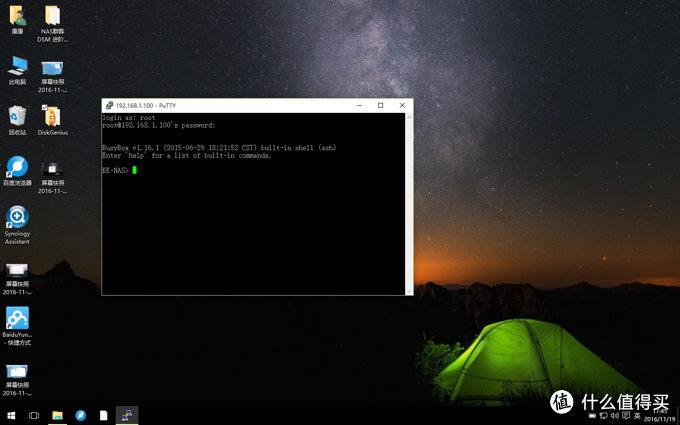This screenshot has height=425, width=680.
Task: Click PuTTY scrollbar up arrow
Action: point(409,117)
